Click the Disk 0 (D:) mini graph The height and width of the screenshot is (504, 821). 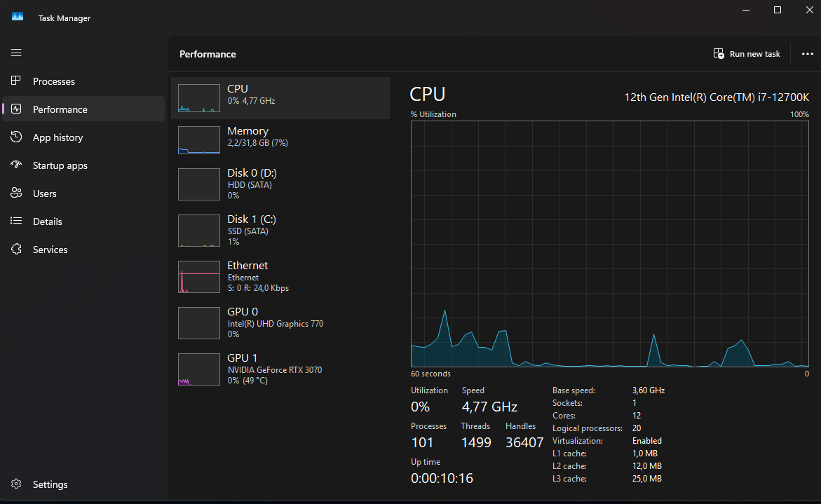point(199,184)
